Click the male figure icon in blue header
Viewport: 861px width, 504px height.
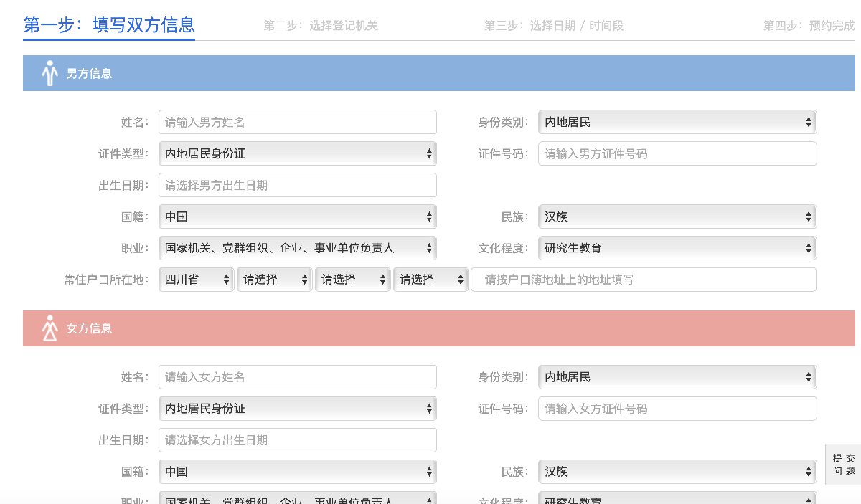(x=49, y=72)
